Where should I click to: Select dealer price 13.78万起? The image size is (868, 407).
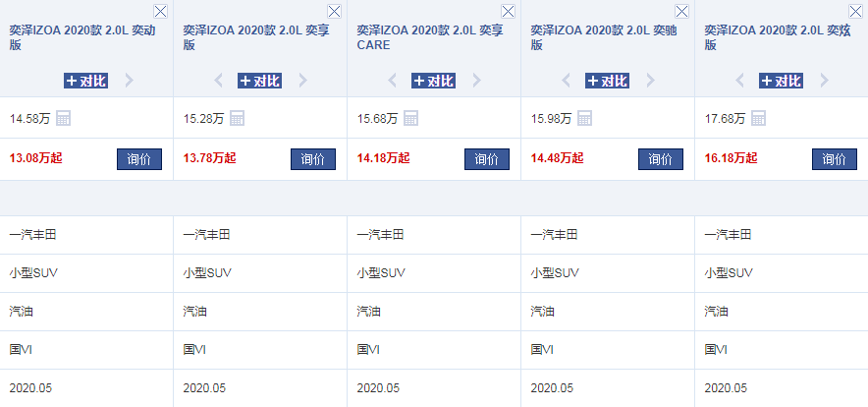tap(210, 158)
